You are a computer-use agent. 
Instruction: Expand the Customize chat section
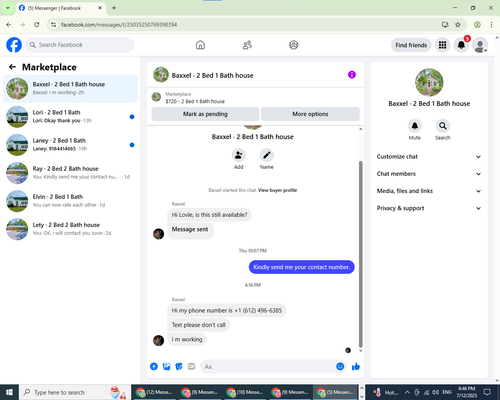(x=429, y=157)
